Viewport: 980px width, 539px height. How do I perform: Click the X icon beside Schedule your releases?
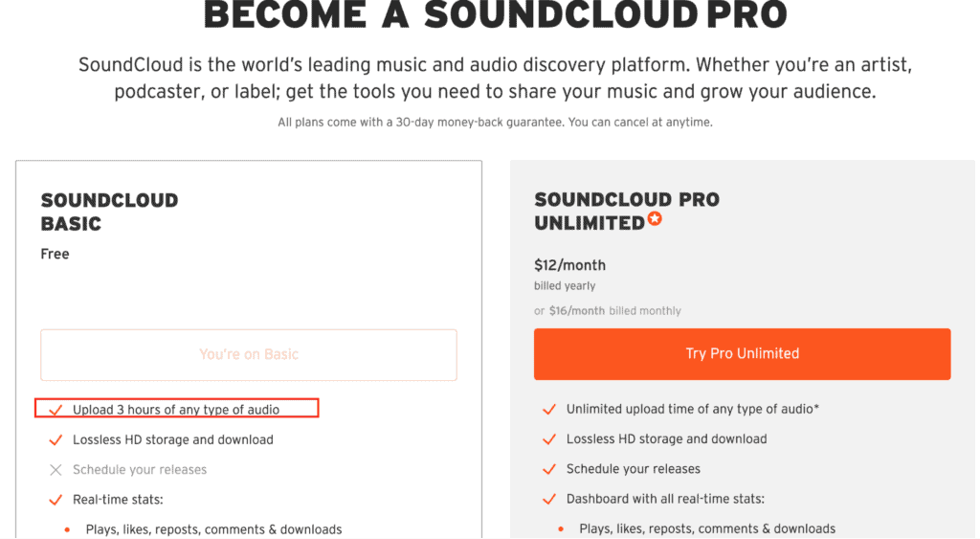coord(56,470)
